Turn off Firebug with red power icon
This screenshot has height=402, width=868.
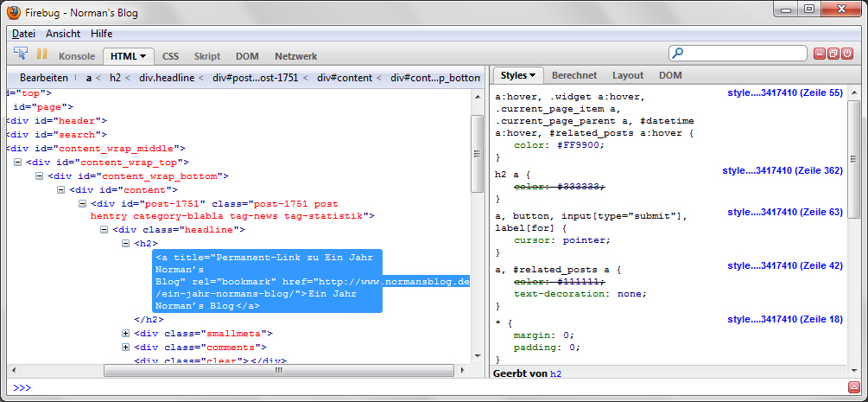click(x=847, y=54)
